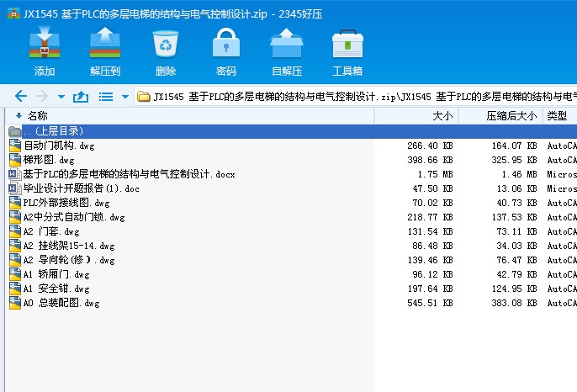The width and height of the screenshot is (577, 392).
Task: Click the folder icon in address bar
Action: 144,97
